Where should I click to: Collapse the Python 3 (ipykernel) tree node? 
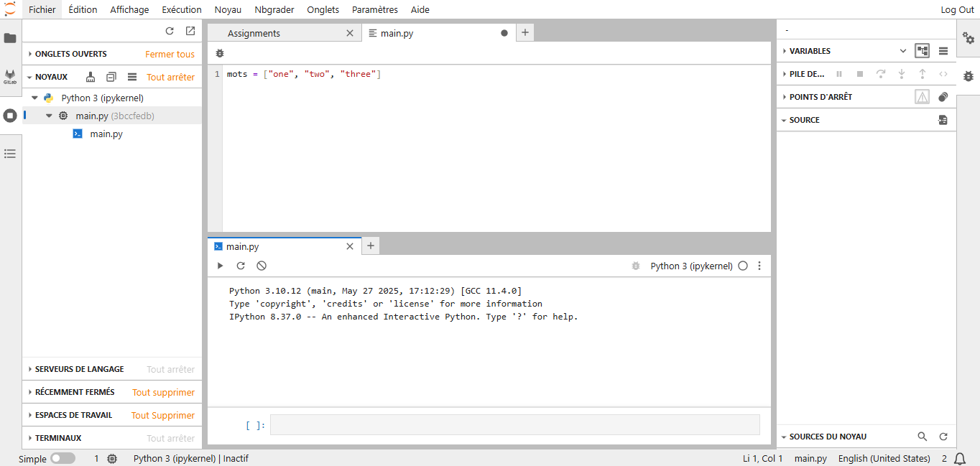coord(34,98)
